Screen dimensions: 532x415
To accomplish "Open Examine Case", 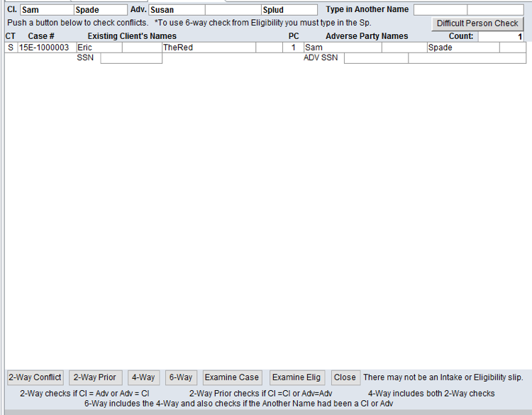I will (x=232, y=377).
